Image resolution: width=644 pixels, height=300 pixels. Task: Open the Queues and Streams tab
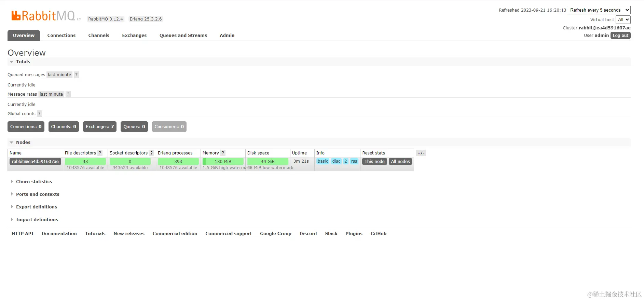point(183,36)
